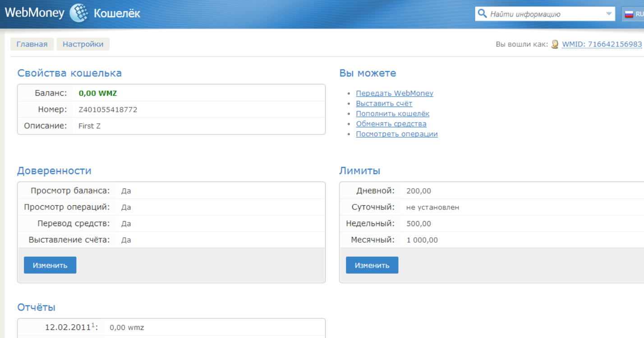The width and height of the screenshot is (644, 338).
Task: Open the Посмотреть операции link
Action: (x=397, y=134)
